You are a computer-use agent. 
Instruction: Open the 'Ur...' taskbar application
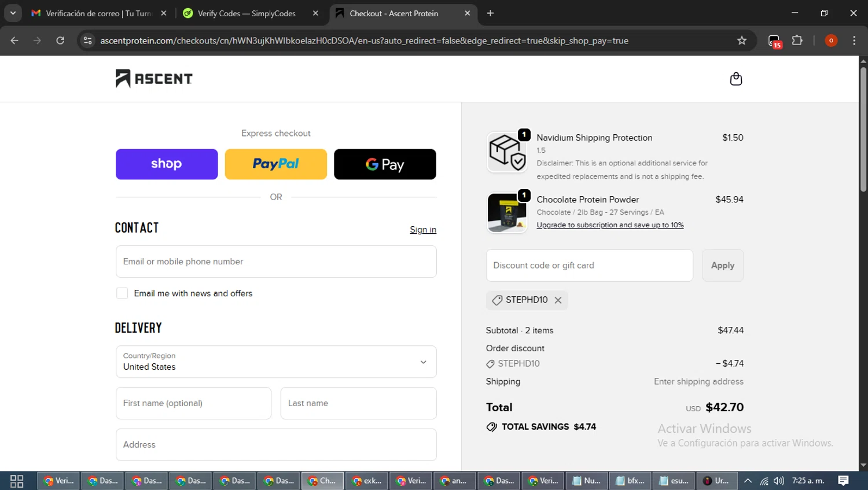[x=717, y=481]
